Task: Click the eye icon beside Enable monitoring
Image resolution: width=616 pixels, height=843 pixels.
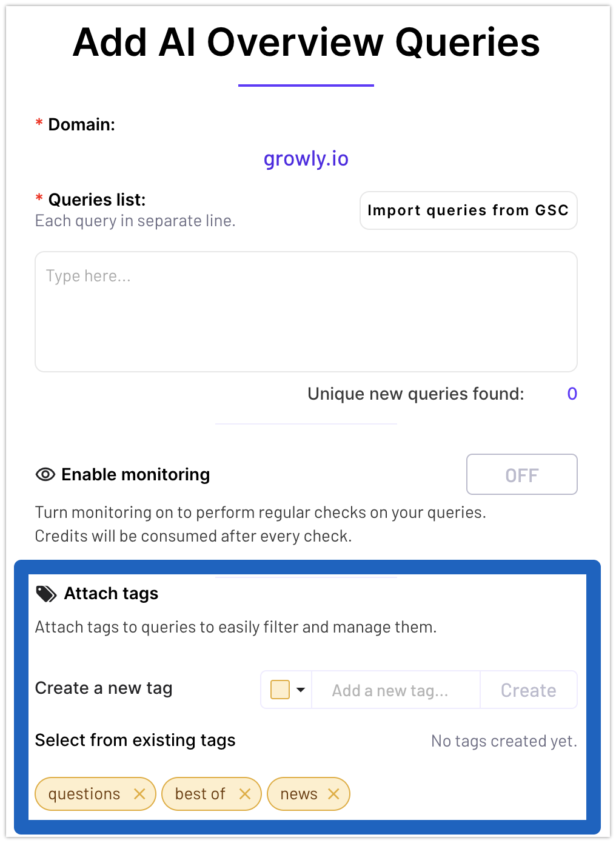Action: (x=45, y=474)
